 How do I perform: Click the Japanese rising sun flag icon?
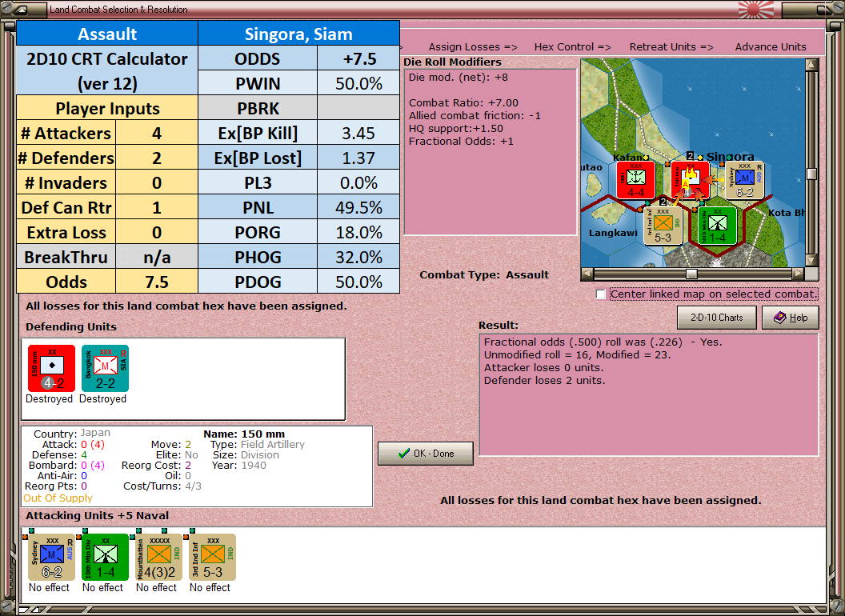[x=755, y=9]
